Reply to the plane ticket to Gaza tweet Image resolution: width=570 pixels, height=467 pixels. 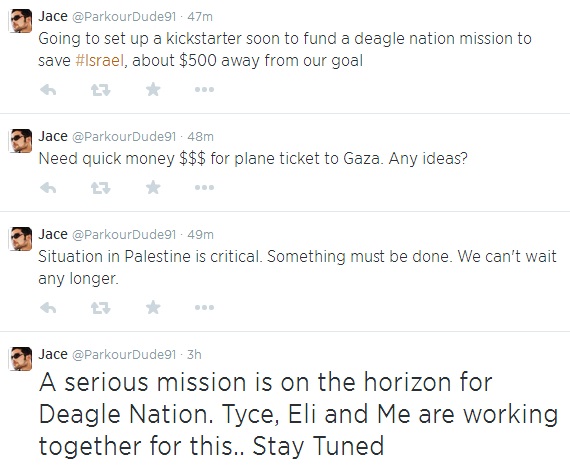(48, 188)
